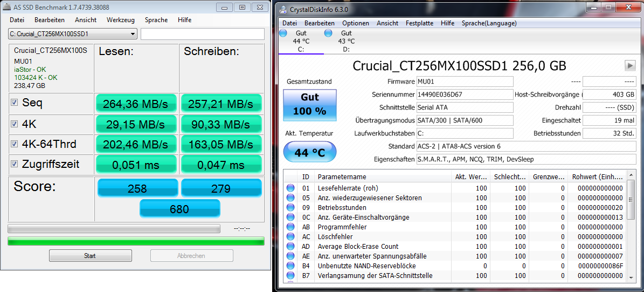Viewport: 644px width, 292px height.
Task: Click the scroll-down arrow of SMART table
Action: [x=632, y=277]
